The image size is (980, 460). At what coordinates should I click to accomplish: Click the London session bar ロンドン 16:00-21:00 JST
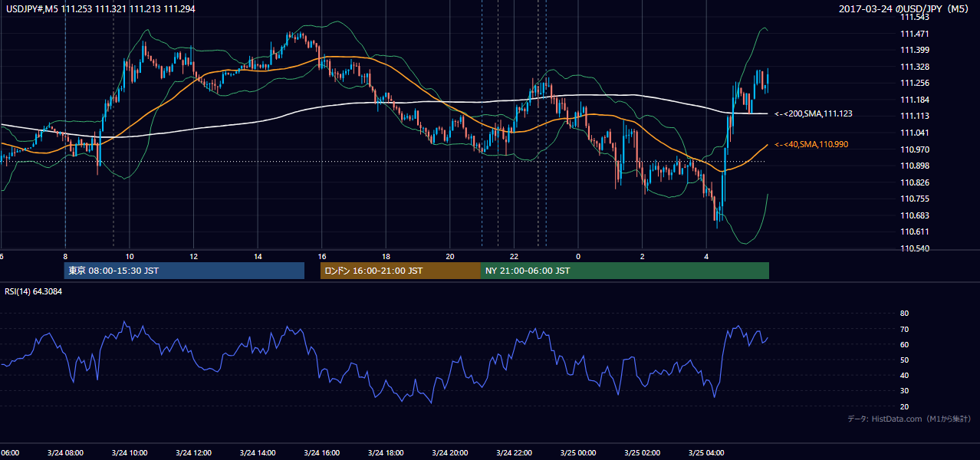tap(400, 271)
